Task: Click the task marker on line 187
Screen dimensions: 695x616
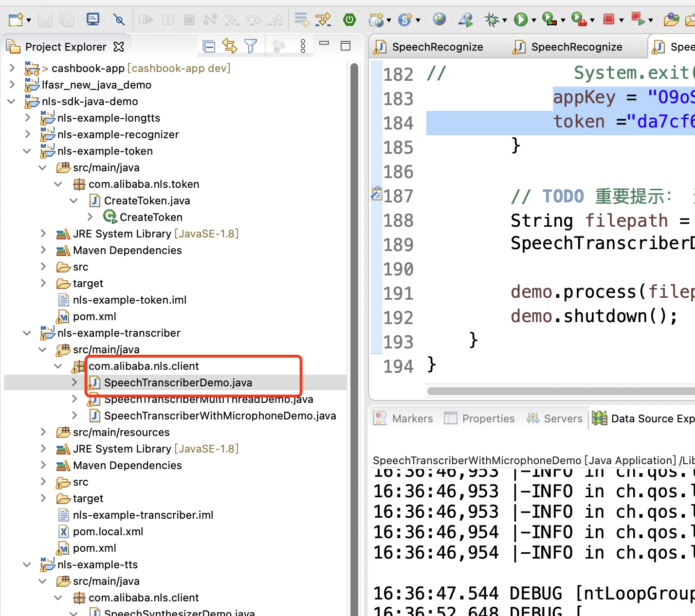Action: (x=376, y=194)
